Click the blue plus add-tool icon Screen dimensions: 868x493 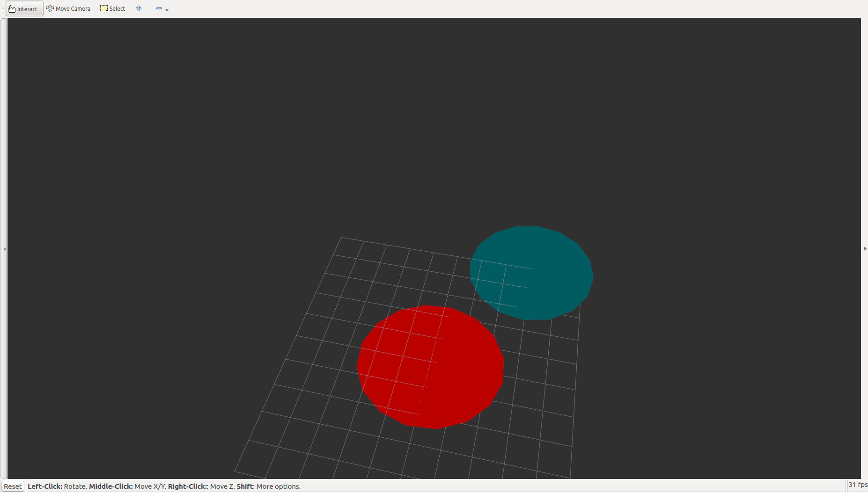[x=139, y=8]
